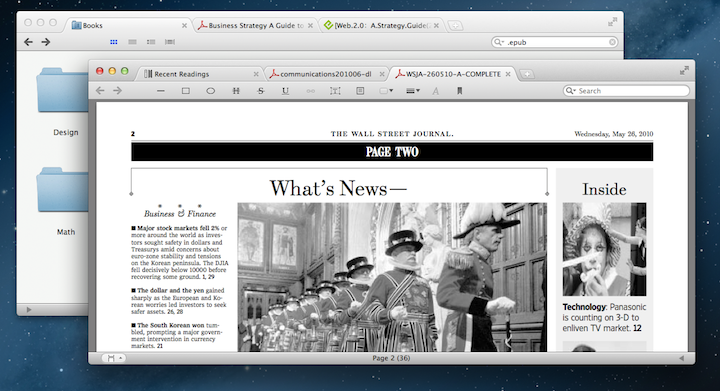Close the WSJA-260510-A-COMPLETE tab
The height and width of the screenshot is (391, 720).
click(x=508, y=74)
